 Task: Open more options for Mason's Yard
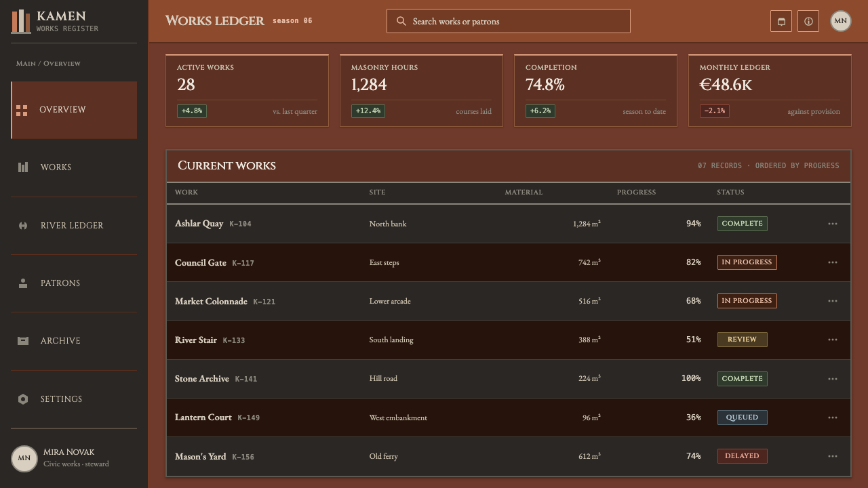[833, 456]
